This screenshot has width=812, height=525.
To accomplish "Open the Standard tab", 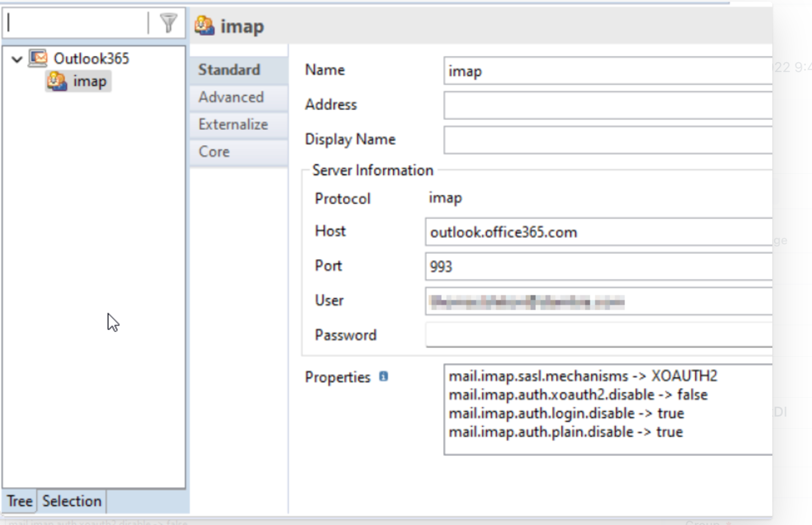I will tap(239, 70).
